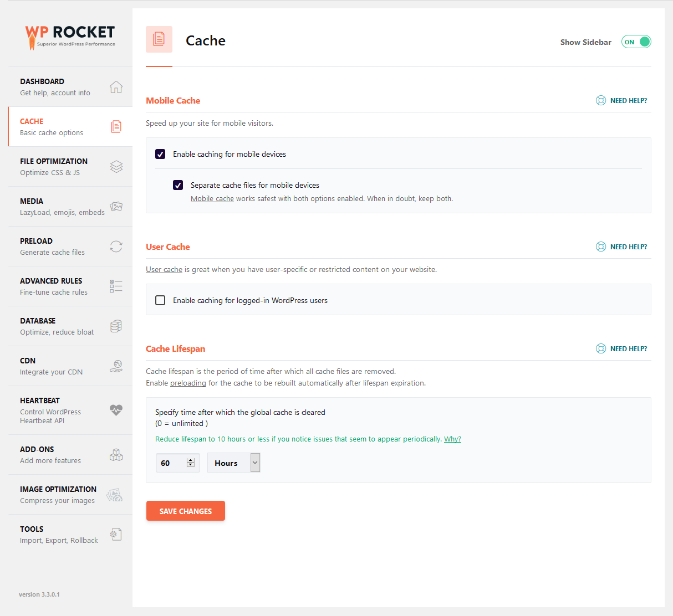The width and height of the screenshot is (673, 616).
Task: Open the Mobile cache documentation link
Action: tap(212, 198)
